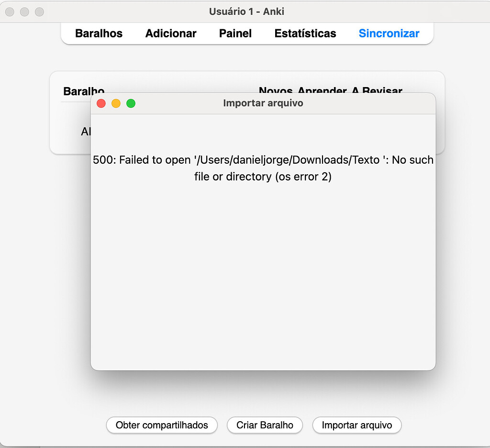Select the Painel tab
The height and width of the screenshot is (448, 490).
click(235, 34)
